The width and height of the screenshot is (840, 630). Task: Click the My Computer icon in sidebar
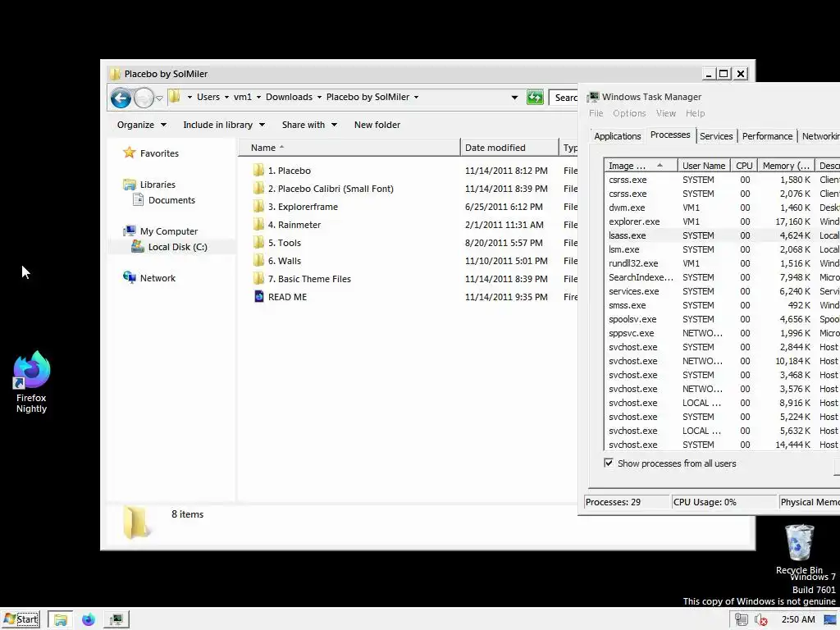(129, 231)
